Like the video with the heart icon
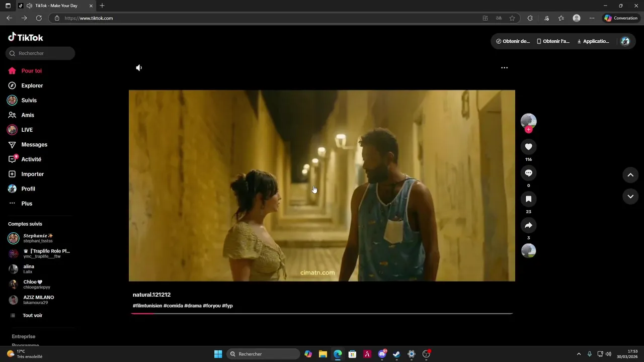Viewport: 644px width, 362px height. (x=528, y=147)
